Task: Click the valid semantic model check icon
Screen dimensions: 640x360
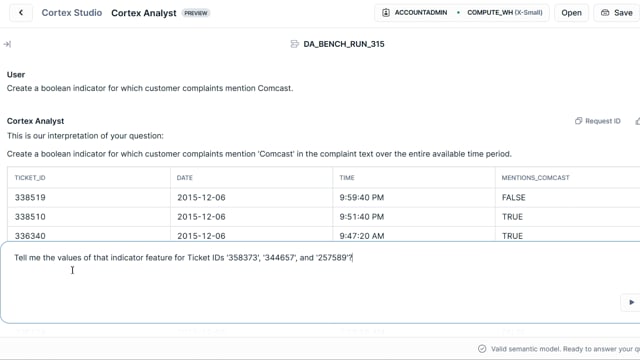Action: [x=482, y=349]
